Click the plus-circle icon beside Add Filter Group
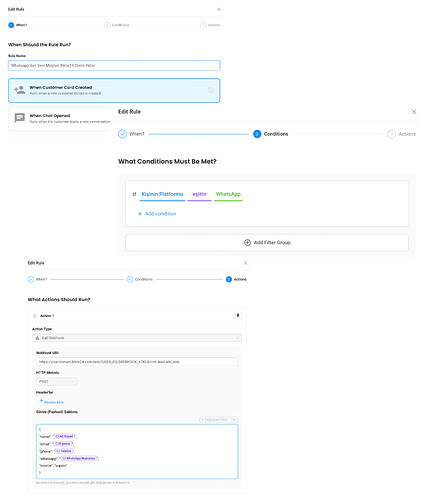Screen dimensions: 423x500 click(x=247, y=243)
